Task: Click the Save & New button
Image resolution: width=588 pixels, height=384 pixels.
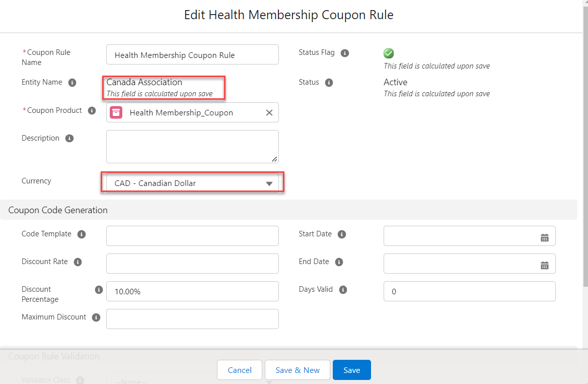Action: coord(297,370)
